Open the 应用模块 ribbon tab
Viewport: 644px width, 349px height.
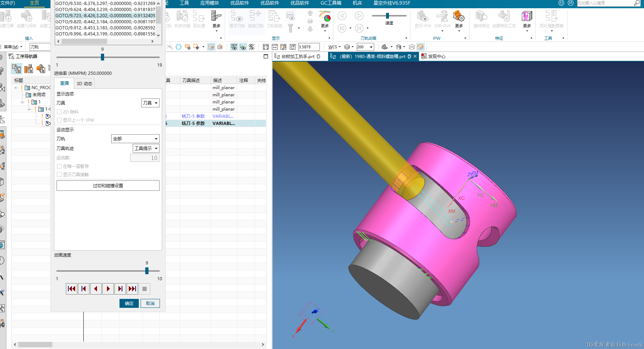(210, 3)
